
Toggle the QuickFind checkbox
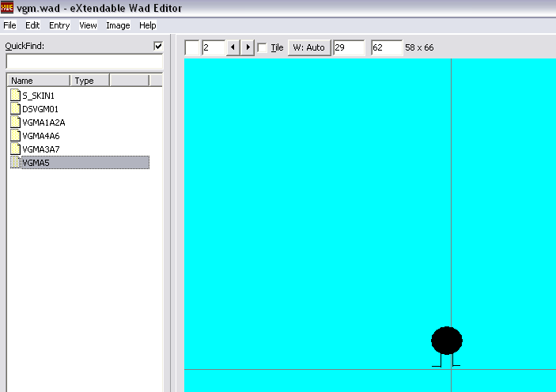158,46
